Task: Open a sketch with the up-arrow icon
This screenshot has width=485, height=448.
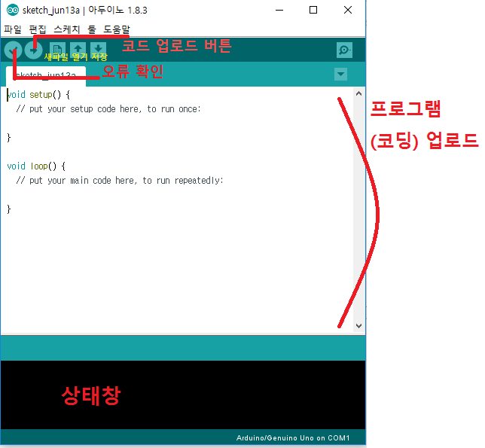Action: click(x=78, y=50)
